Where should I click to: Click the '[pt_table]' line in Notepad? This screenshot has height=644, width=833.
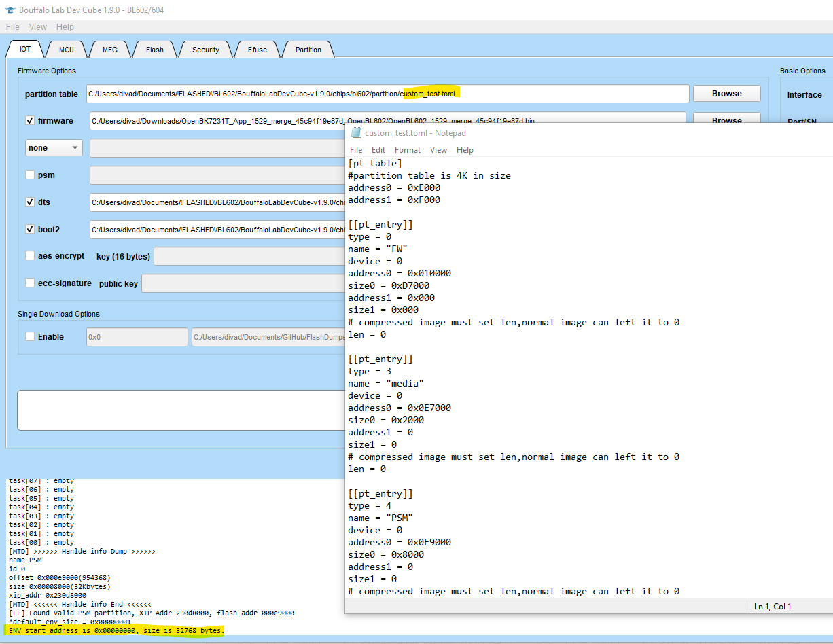(x=375, y=164)
